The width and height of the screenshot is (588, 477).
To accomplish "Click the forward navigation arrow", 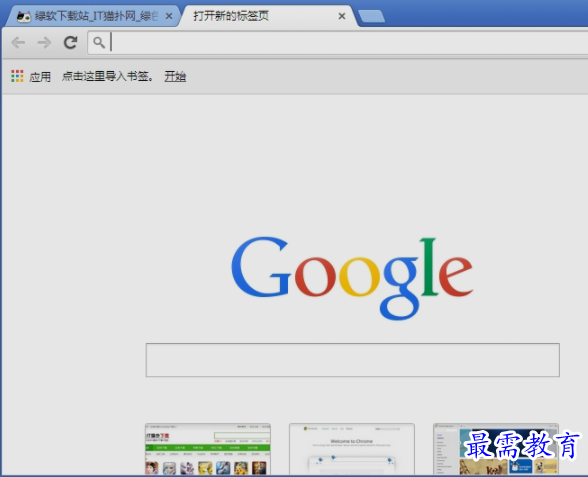I will (x=44, y=43).
